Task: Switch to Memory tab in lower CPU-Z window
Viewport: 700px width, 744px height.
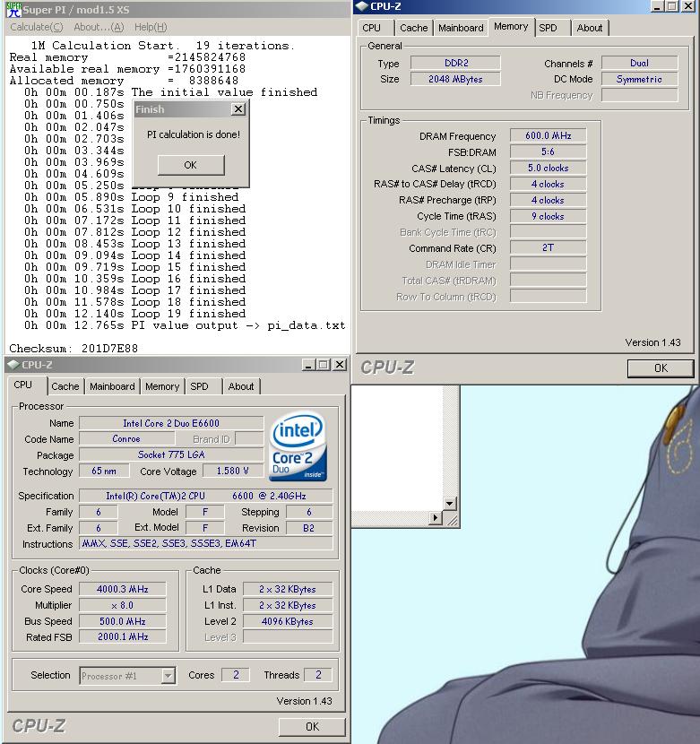Action: point(162,386)
